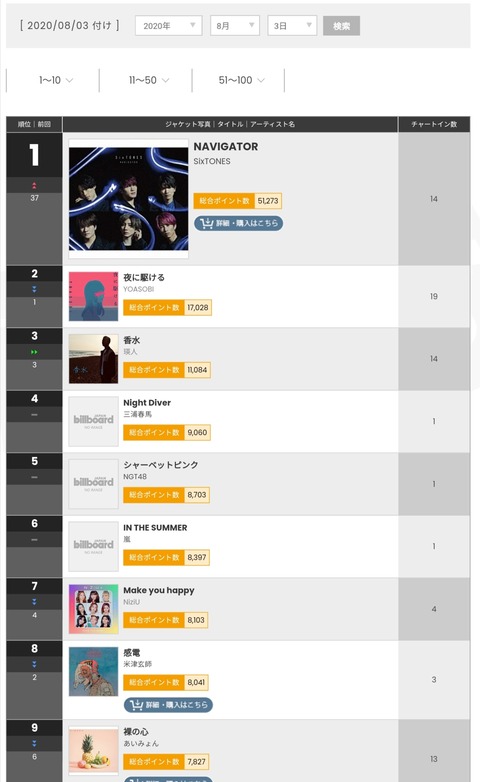This screenshot has height=782, width=480.
Task: Select the 11〜50 ranking tab
Action: 146,80
